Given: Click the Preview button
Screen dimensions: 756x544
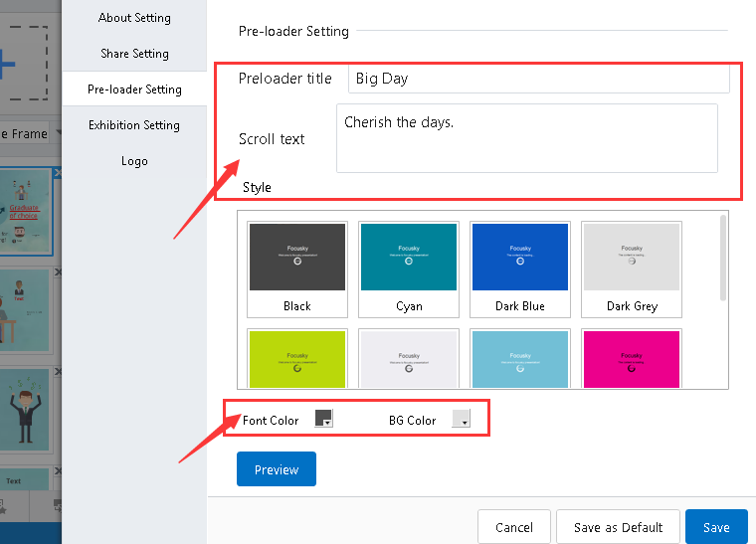Looking at the screenshot, I should [277, 468].
